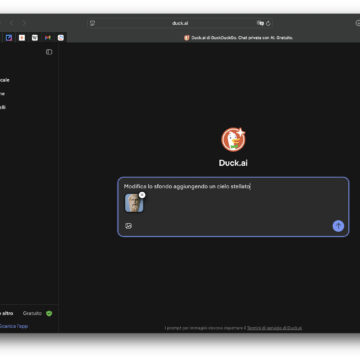
Task: Open the Notion pinned tab
Action: (35, 38)
